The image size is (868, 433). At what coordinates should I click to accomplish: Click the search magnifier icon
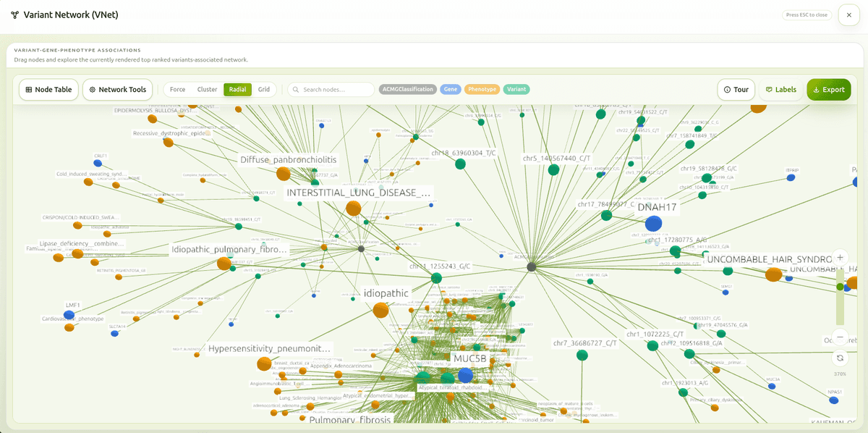coord(295,89)
